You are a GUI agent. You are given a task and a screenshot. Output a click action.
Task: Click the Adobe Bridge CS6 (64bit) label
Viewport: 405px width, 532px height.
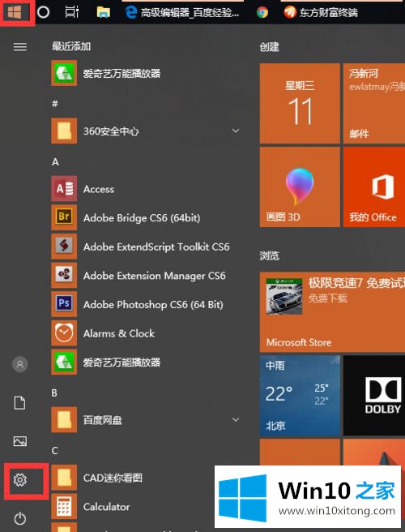pos(142,218)
